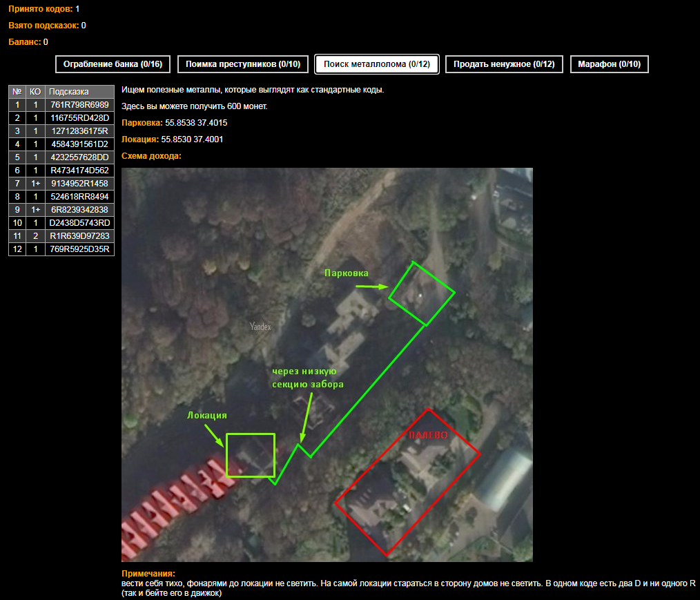Select hint 4232557628DD in the table

click(x=80, y=157)
